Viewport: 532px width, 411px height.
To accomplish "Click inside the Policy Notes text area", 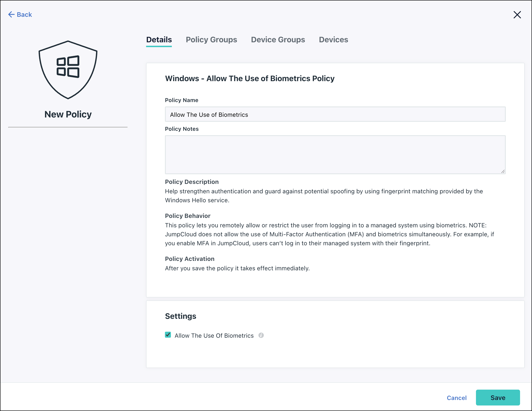I will pos(335,154).
